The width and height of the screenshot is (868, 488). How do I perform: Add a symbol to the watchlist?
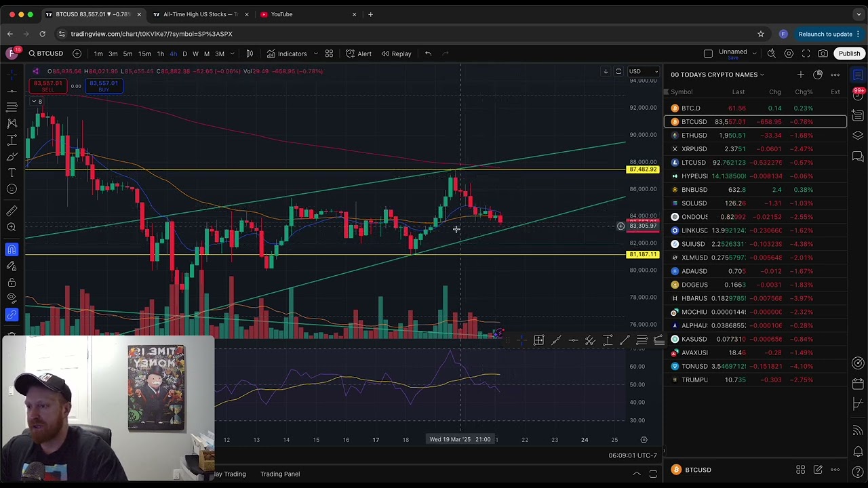800,75
